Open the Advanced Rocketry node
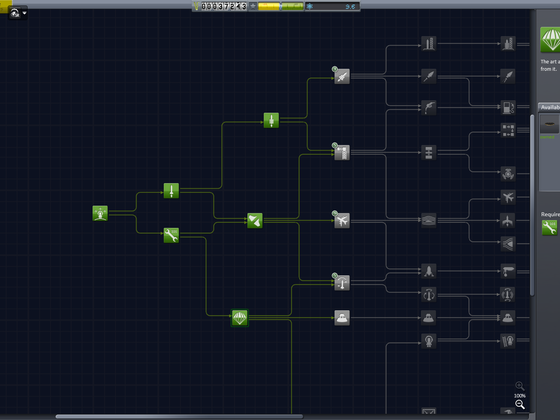 pyautogui.click(x=342, y=76)
